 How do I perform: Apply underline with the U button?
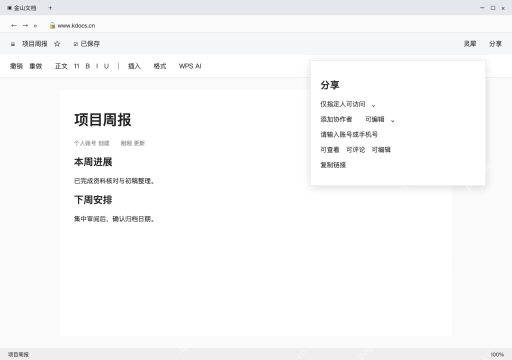(x=106, y=66)
